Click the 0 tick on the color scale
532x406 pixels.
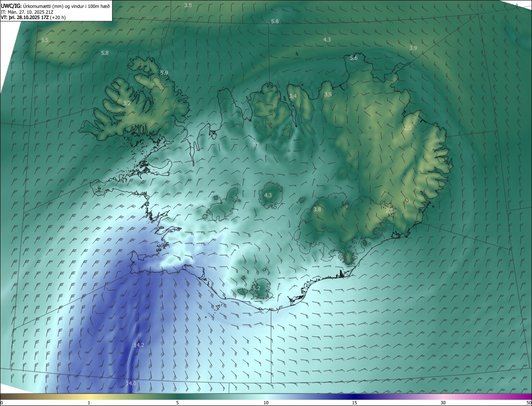(x=1, y=403)
